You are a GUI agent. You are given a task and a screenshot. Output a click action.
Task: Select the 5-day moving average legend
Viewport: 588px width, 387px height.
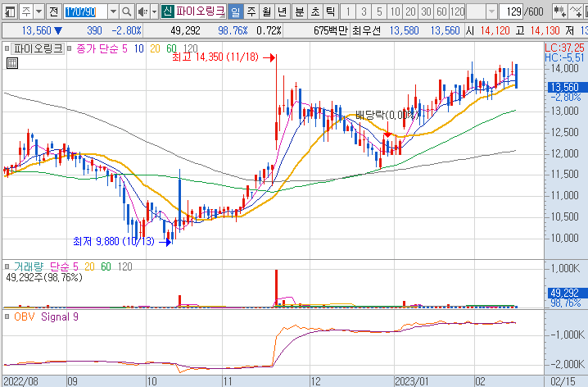coord(124,48)
